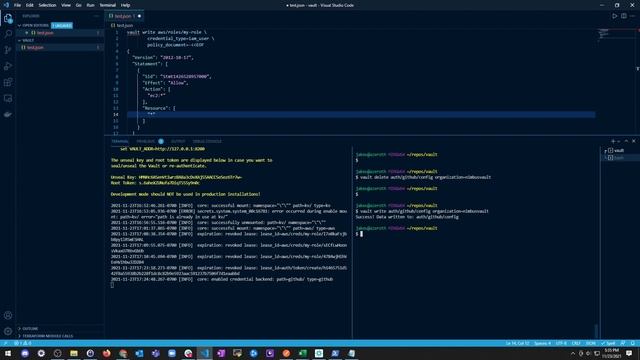Switch to the Debug Console tab
The width and height of the screenshot is (640, 360).
tap(207, 141)
